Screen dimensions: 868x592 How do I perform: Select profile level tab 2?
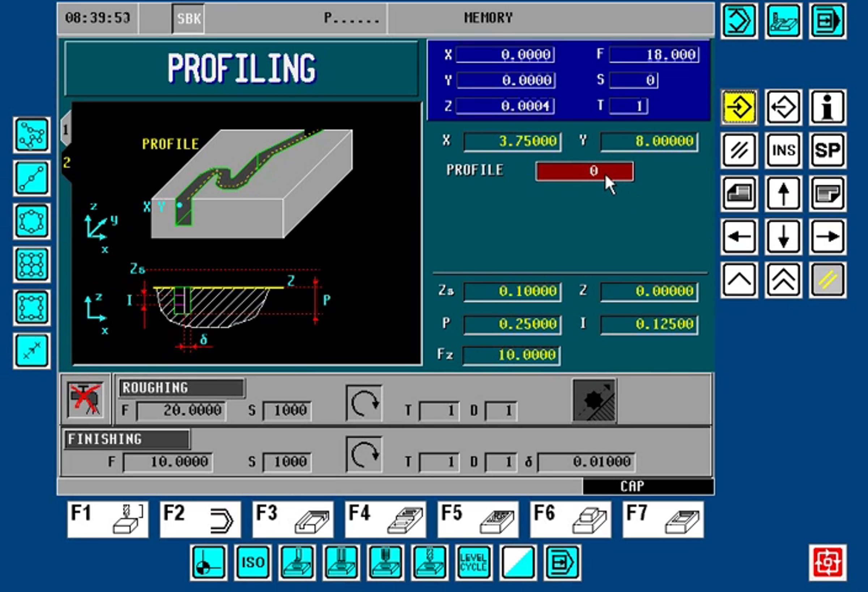click(67, 162)
